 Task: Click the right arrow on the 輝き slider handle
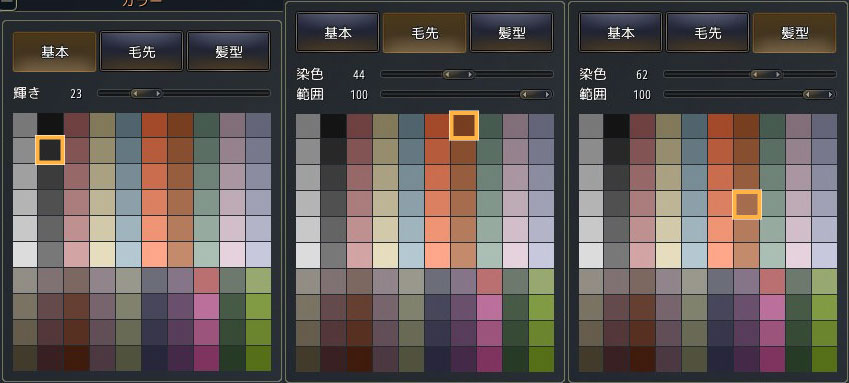158,94
